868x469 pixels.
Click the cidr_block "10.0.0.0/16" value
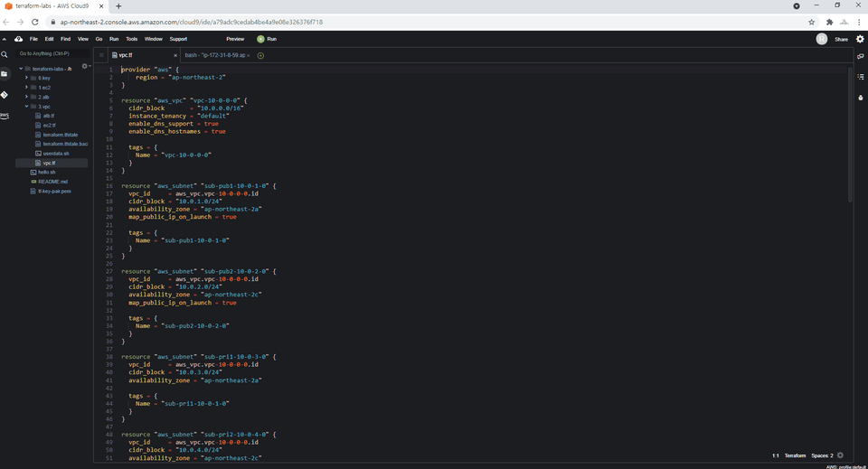click(x=221, y=108)
